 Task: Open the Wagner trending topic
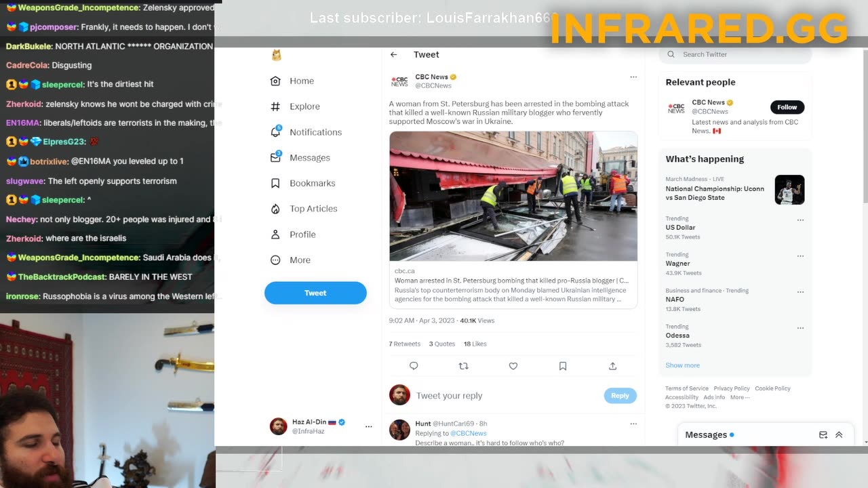click(x=677, y=264)
